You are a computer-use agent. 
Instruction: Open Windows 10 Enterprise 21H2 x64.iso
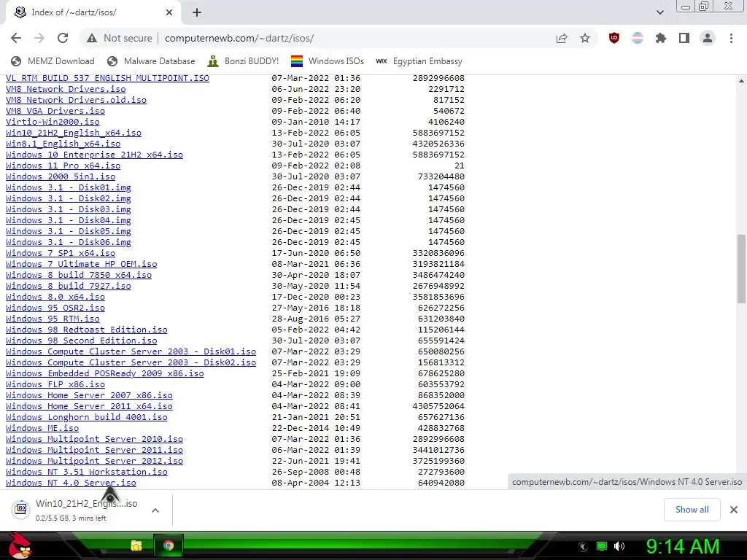[94, 155]
